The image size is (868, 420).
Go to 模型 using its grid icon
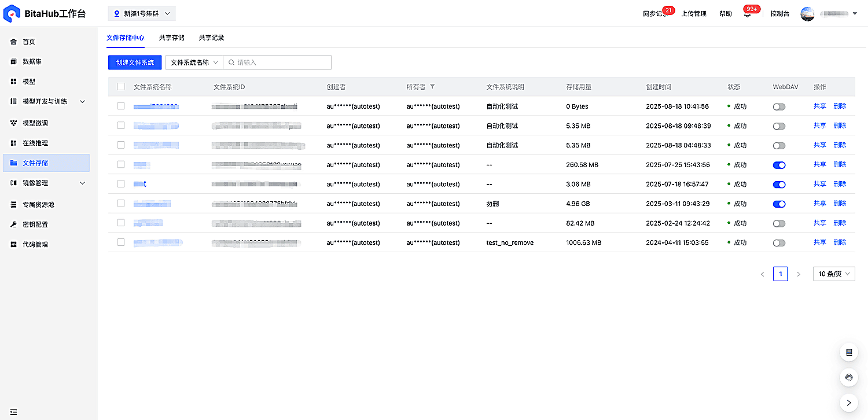pos(14,82)
